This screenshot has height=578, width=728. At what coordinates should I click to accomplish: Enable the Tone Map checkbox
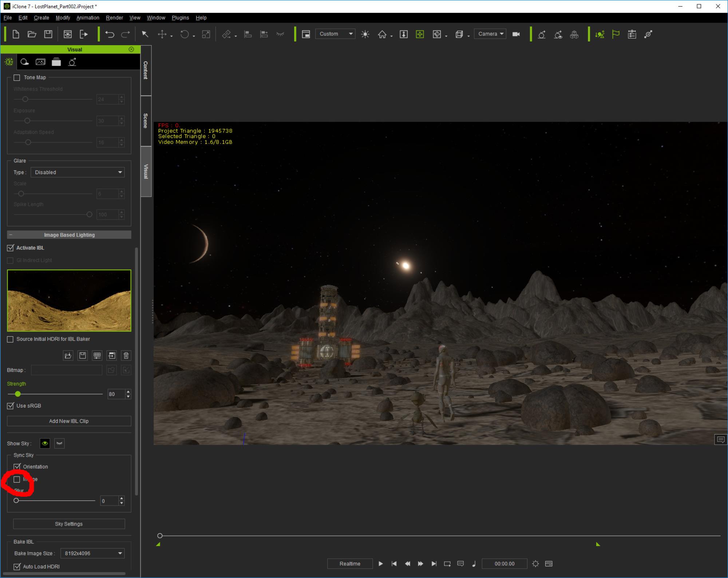[17, 78]
